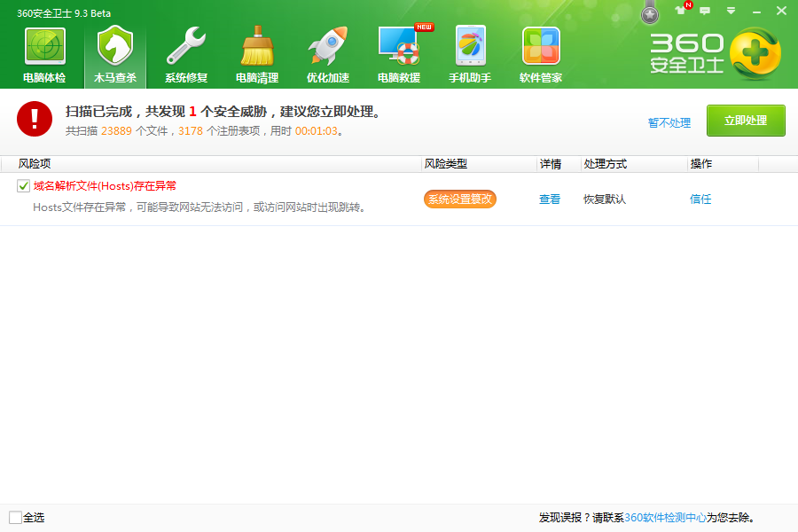This screenshot has height=532, width=798.
Task: Uncheck the Hosts file anomaly checkbox
Action: [23, 186]
